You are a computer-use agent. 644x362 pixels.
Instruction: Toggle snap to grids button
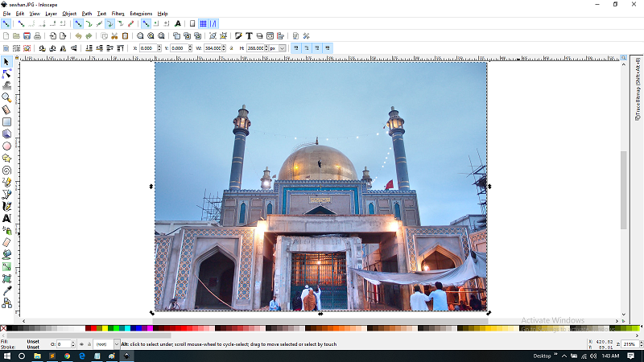click(x=203, y=24)
